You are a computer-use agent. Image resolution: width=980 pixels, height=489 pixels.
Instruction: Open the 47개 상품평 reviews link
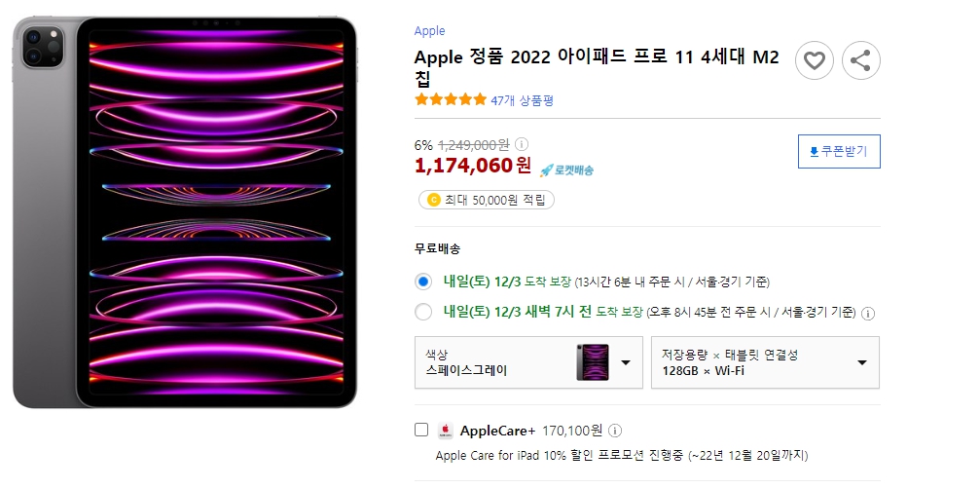click(522, 100)
